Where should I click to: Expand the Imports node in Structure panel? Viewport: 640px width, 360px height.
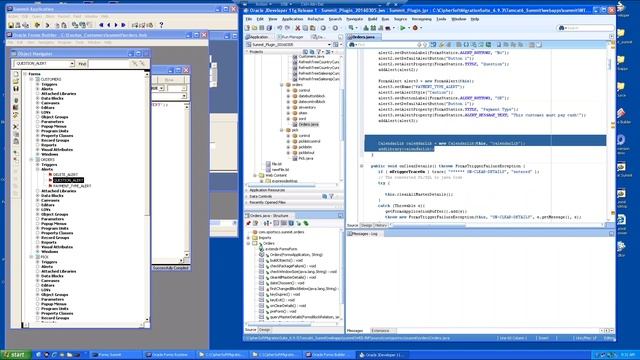[249, 238]
